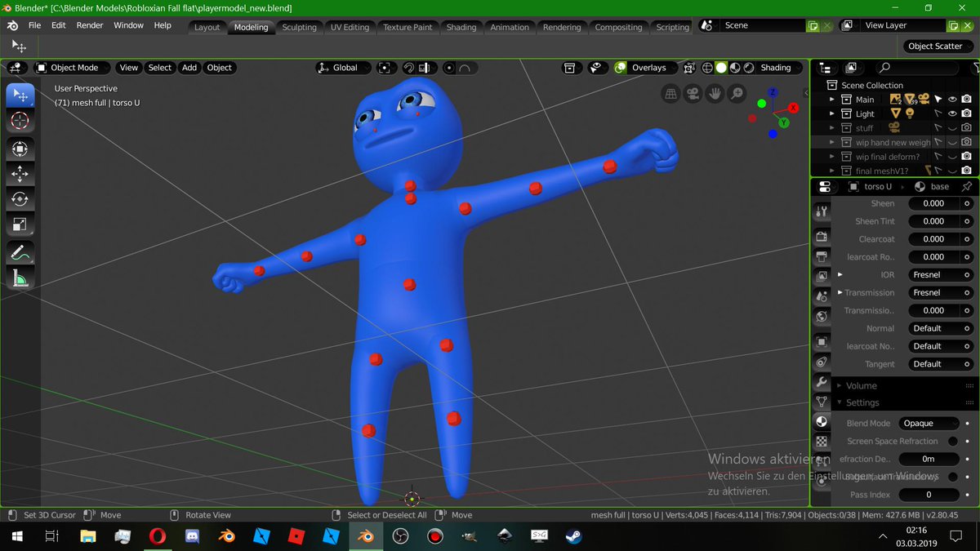The height and width of the screenshot is (551, 980).
Task: Click the red X axis on navigation gizmo
Action: coord(793,108)
